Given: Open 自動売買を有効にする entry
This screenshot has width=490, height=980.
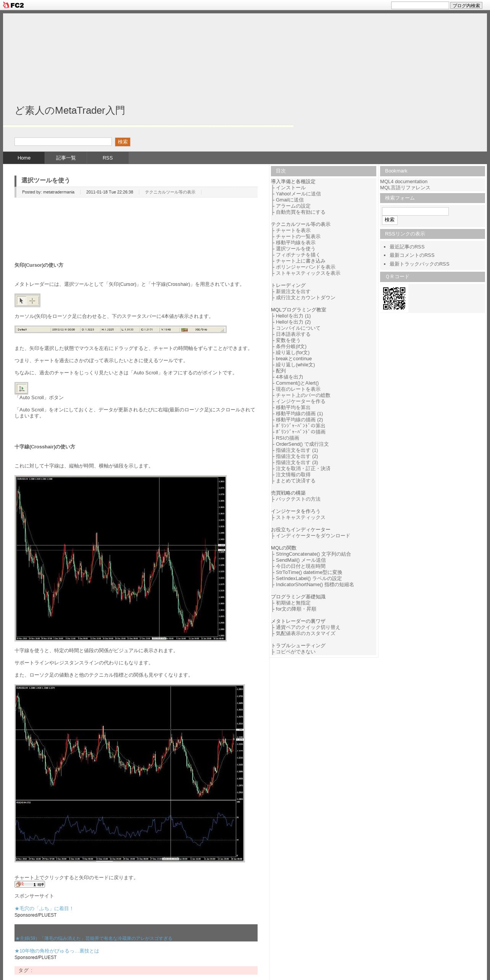Looking at the screenshot, I should tap(301, 212).
